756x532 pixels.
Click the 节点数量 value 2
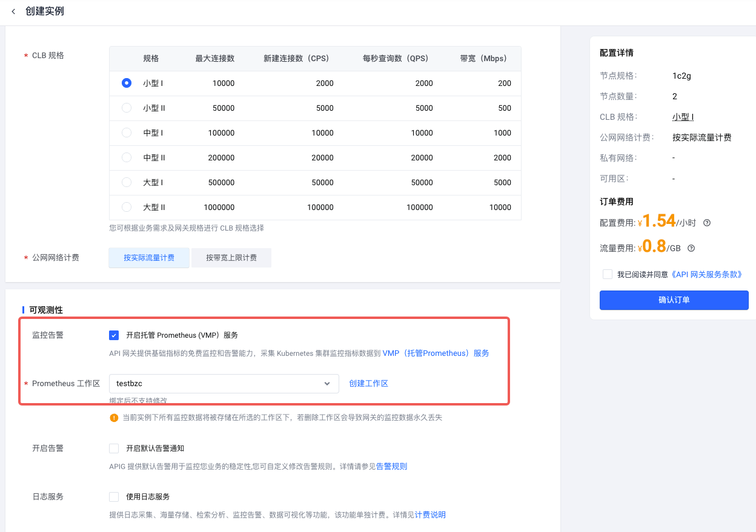tap(675, 96)
